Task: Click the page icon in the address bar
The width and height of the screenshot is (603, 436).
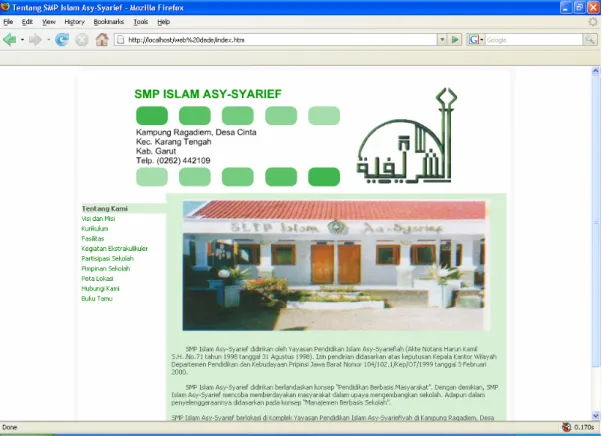Action: click(121, 40)
